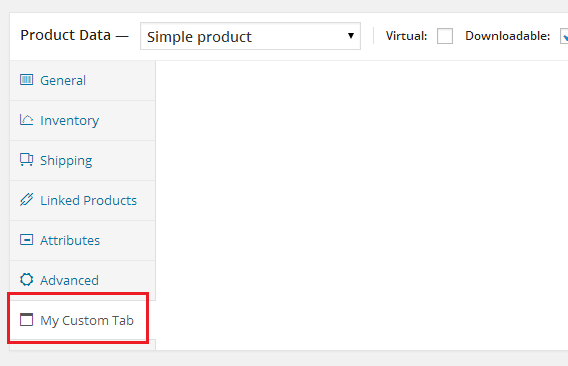Click the My Custom Tab window icon
This screenshot has height=366, width=568.
(x=26, y=320)
